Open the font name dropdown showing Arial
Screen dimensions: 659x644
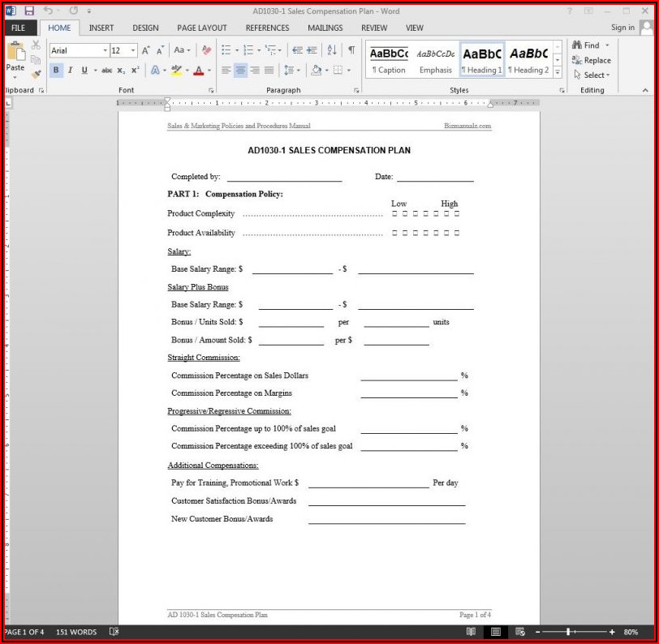[105, 51]
